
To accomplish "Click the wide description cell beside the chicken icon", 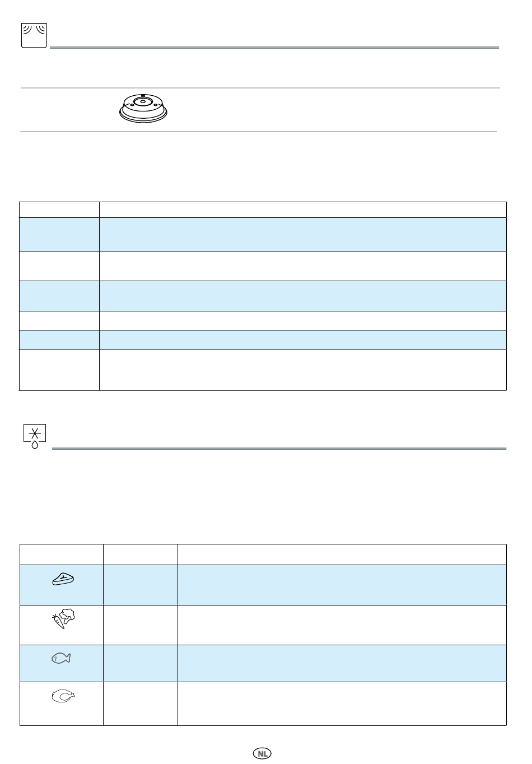I will 342,704.
